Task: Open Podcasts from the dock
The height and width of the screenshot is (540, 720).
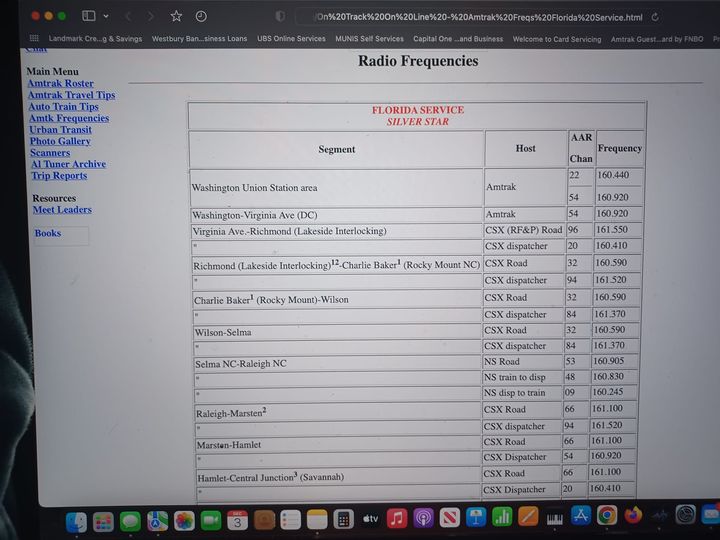Action: pyautogui.click(x=423, y=518)
